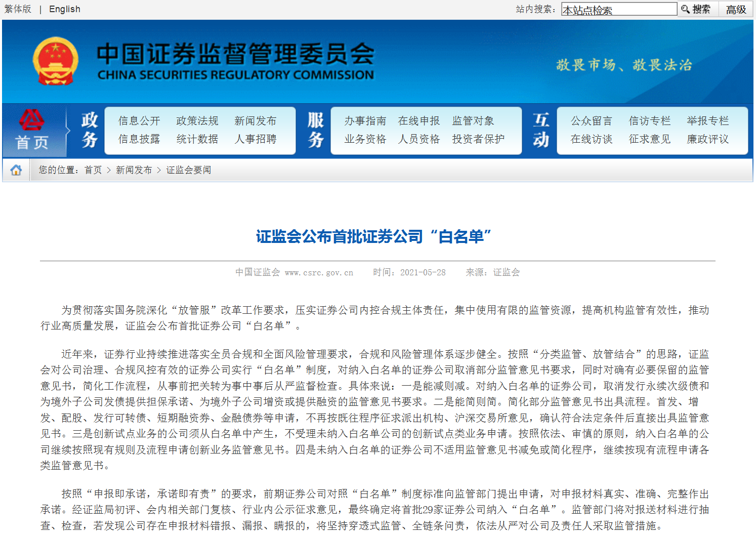Switch to the English version
This screenshot has height=536, width=756.
tap(65, 9)
